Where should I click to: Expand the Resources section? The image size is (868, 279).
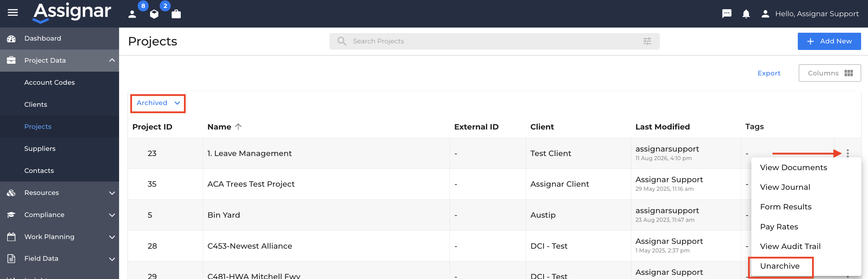pos(112,193)
